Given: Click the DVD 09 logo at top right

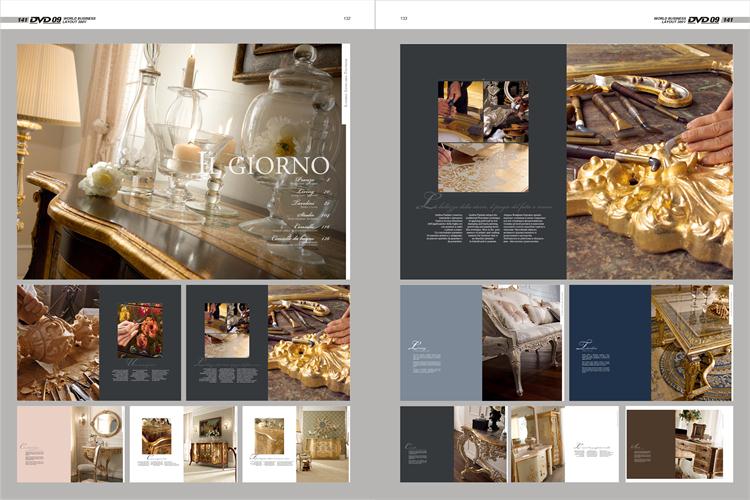Looking at the screenshot, I should coord(703,19).
